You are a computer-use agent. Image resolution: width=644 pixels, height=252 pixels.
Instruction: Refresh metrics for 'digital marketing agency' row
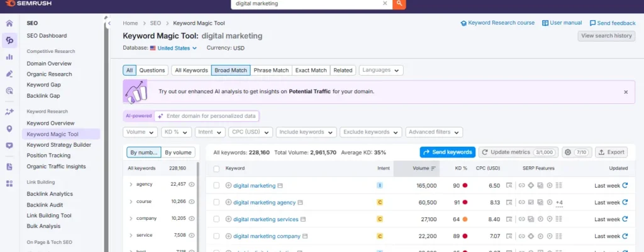[x=625, y=202]
